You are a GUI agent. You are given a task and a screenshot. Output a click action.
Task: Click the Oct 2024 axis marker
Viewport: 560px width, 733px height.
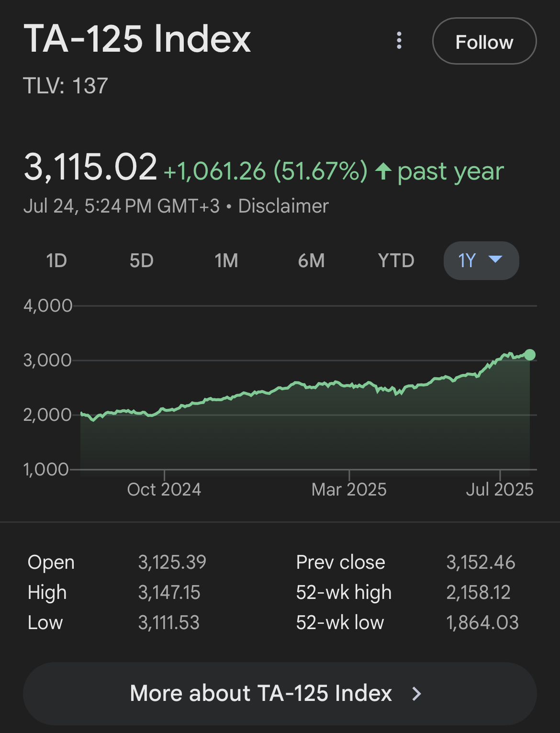point(164,489)
